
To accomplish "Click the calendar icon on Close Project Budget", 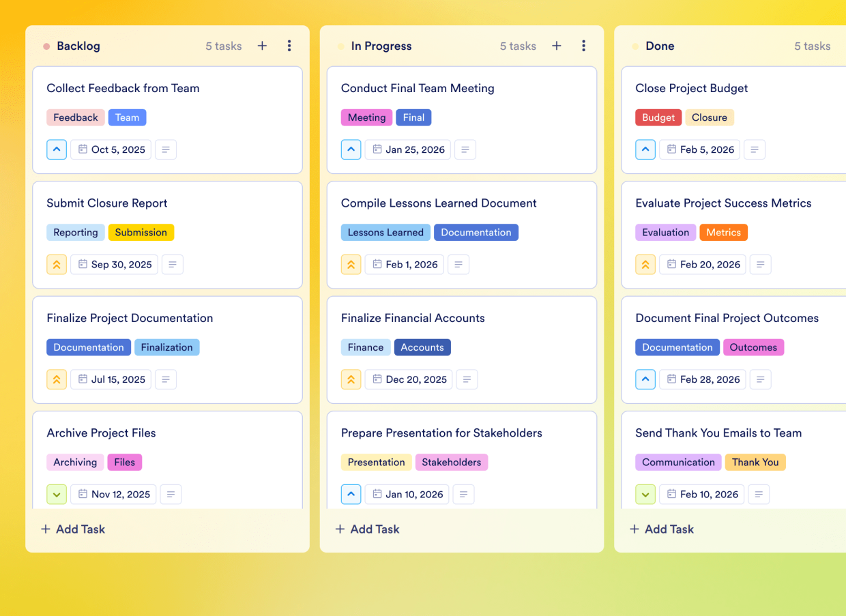I will (x=671, y=149).
